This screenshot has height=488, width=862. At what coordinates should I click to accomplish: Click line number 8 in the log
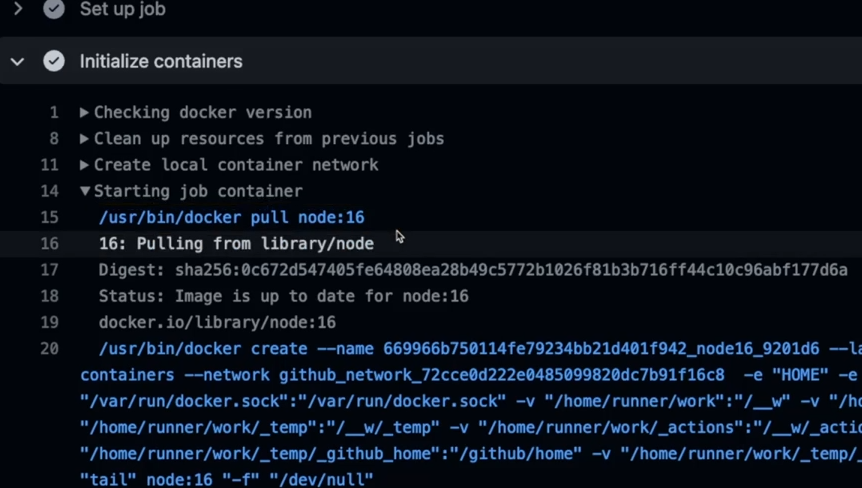(x=54, y=139)
